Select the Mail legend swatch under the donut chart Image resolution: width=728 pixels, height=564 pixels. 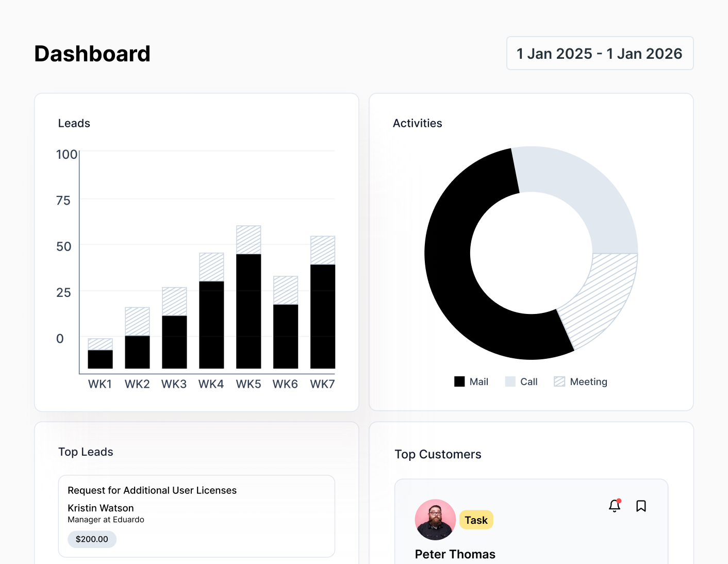point(459,381)
